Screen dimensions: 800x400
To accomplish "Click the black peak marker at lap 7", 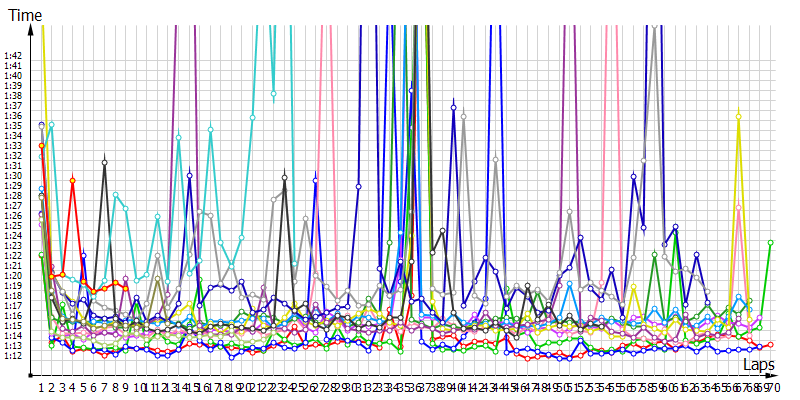I will [x=105, y=161].
